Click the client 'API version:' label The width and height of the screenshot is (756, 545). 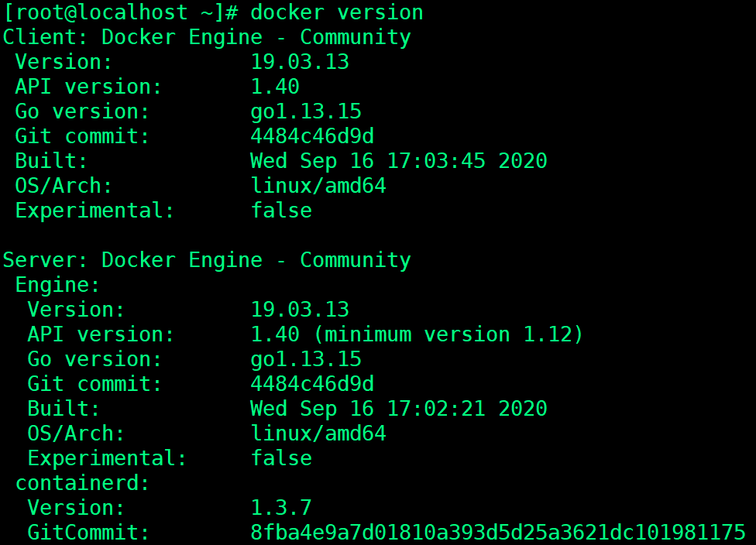point(88,87)
